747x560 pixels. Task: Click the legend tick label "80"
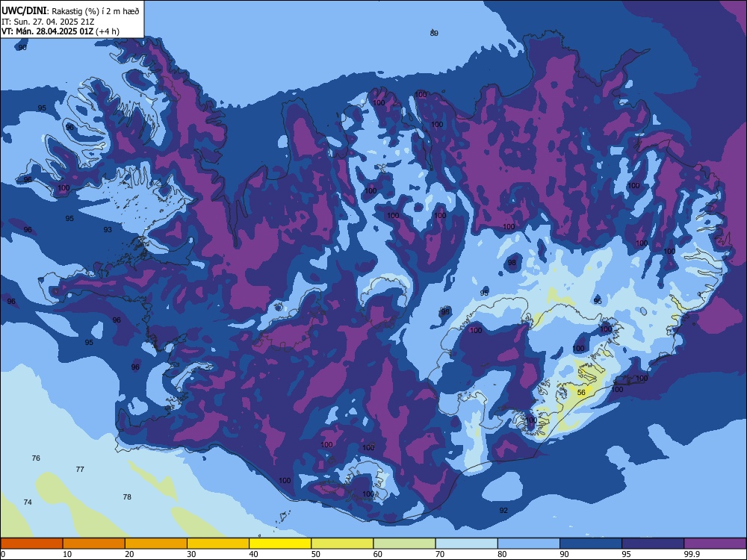click(502, 554)
